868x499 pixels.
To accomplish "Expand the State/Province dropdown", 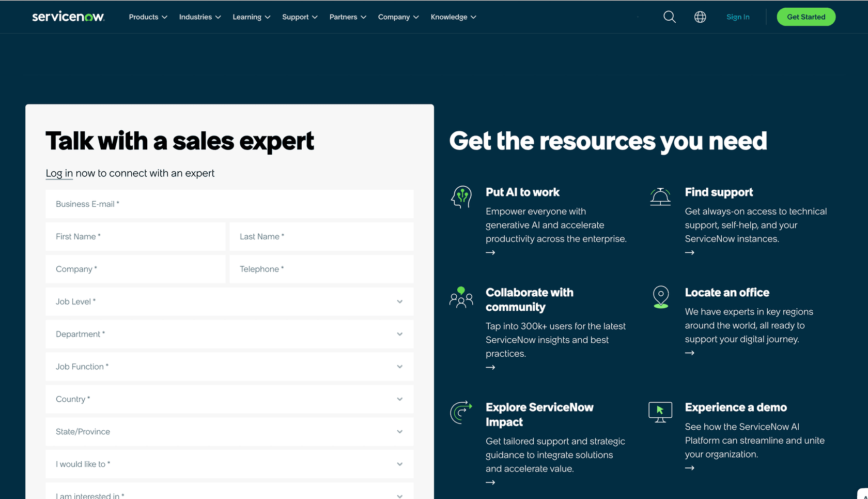I will click(229, 432).
